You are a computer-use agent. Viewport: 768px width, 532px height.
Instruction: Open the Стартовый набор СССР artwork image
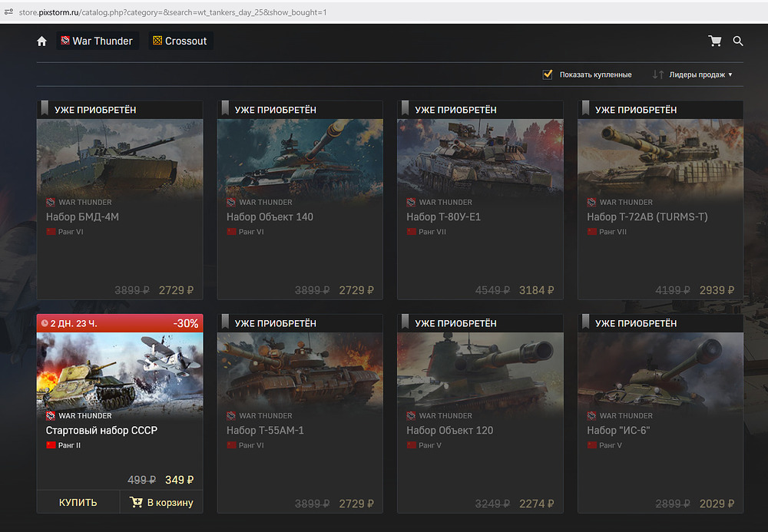[x=120, y=371]
